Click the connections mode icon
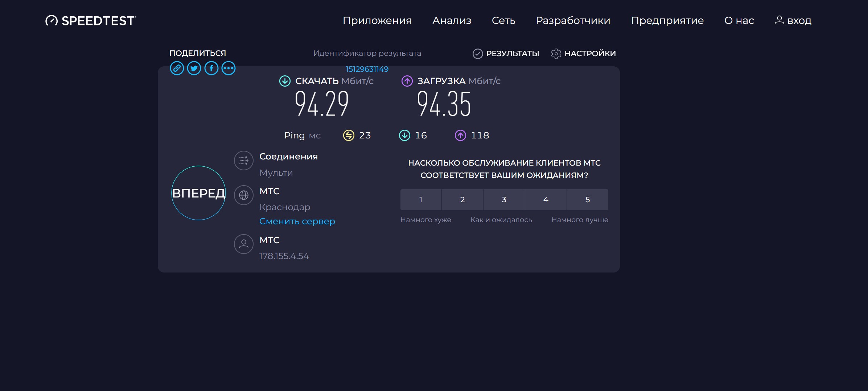868x391 pixels. coord(244,160)
